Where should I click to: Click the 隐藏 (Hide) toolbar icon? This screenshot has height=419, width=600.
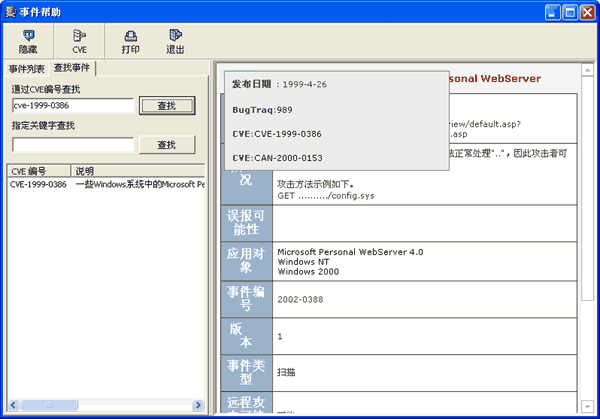tap(28, 40)
